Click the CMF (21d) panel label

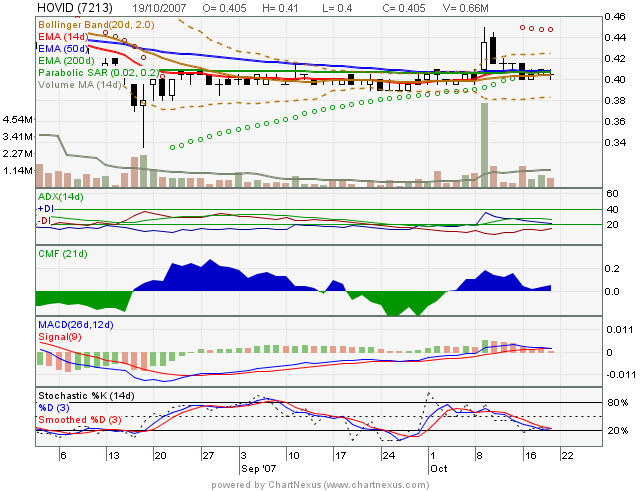59,257
